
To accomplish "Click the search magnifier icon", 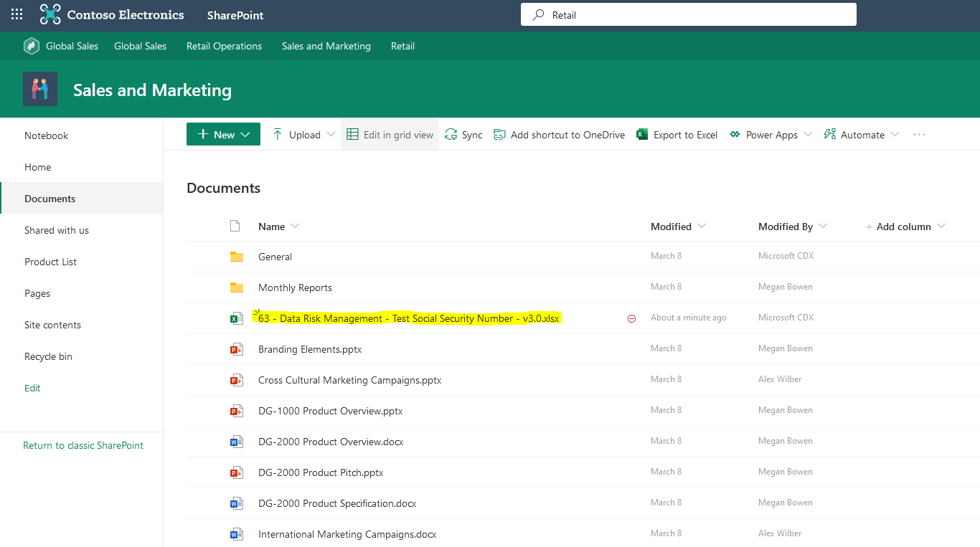I will click(x=538, y=15).
